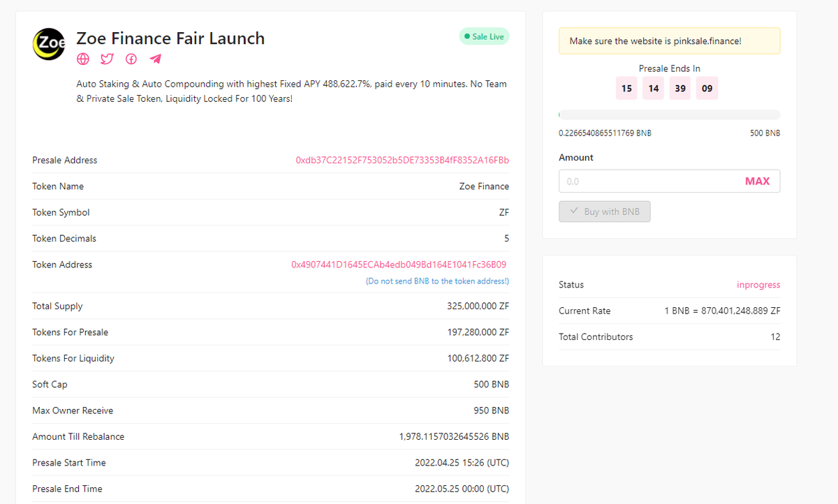Image resolution: width=838 pixels, height=504 pixels.
Task: Open the presale address link
Action: [x=402, y=161]
